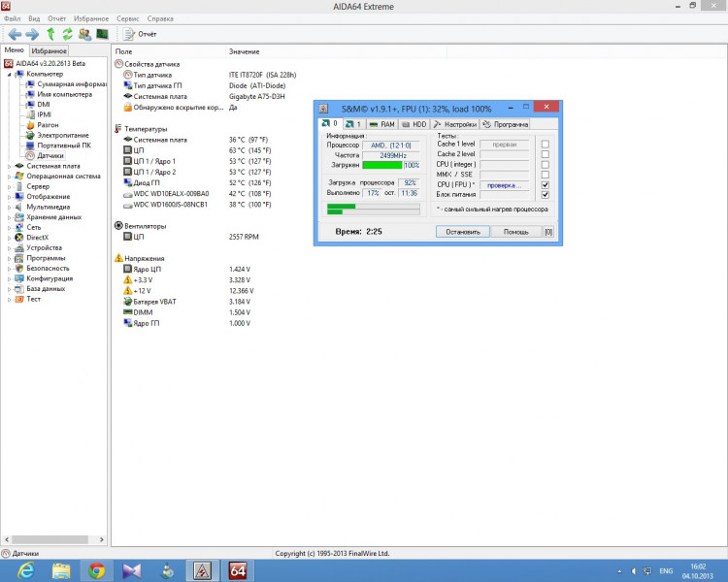This screenshot has height=582, width=728.
Task: Switch to CPU 1 tab in S&M
Action: tap(353, 124)
